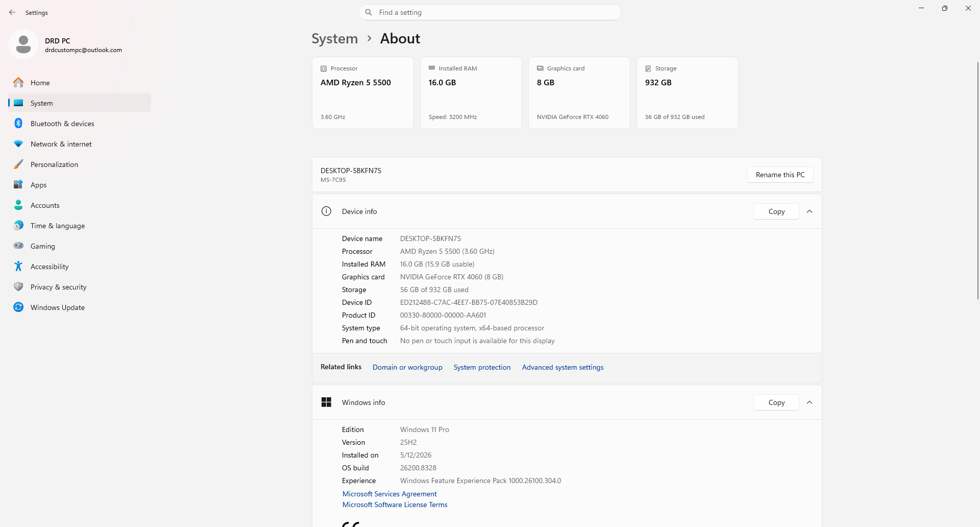
Task: Go to Network & internet settings
Action: 80,143
